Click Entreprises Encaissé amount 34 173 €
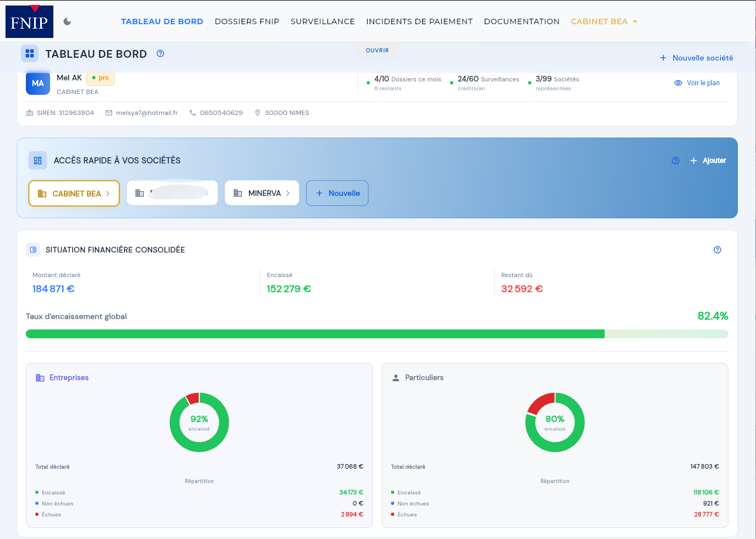Image resolution: width=756 pixels, height=539 pixels. pyautogui.click(x=351, y=492)
